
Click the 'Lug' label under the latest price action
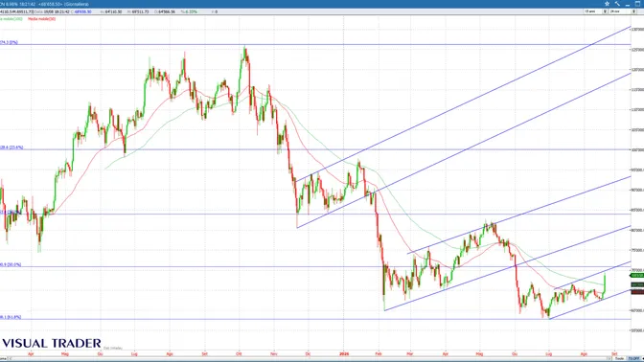click(x=549, y=353)
